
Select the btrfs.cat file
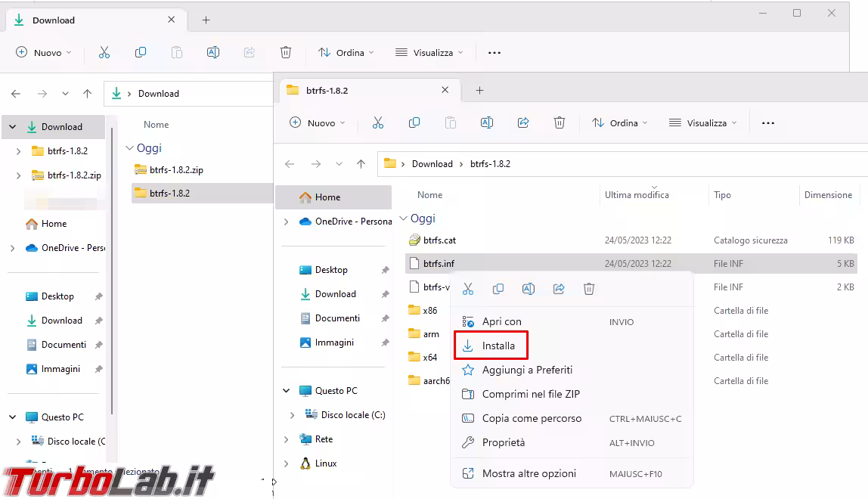439,240
